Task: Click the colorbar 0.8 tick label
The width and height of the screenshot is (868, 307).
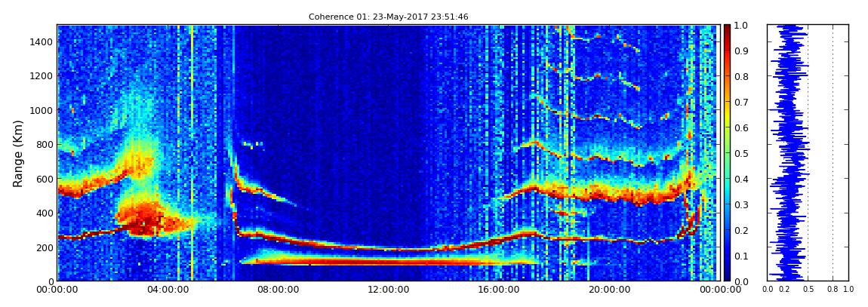Action: point(741,76)
